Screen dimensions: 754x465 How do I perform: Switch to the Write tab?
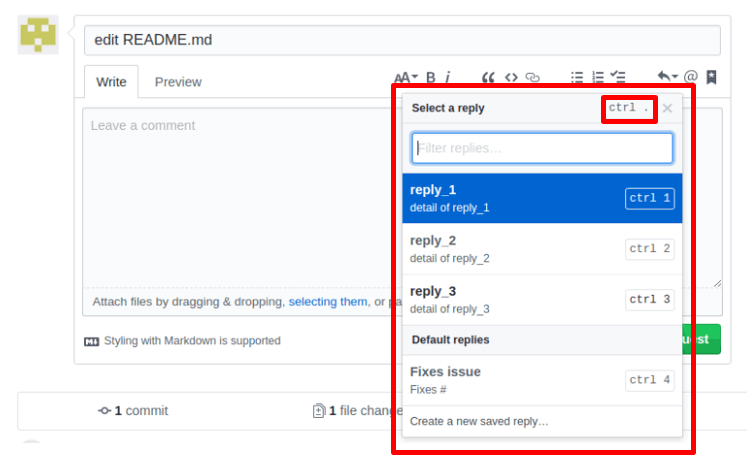[x=111, y=82]
